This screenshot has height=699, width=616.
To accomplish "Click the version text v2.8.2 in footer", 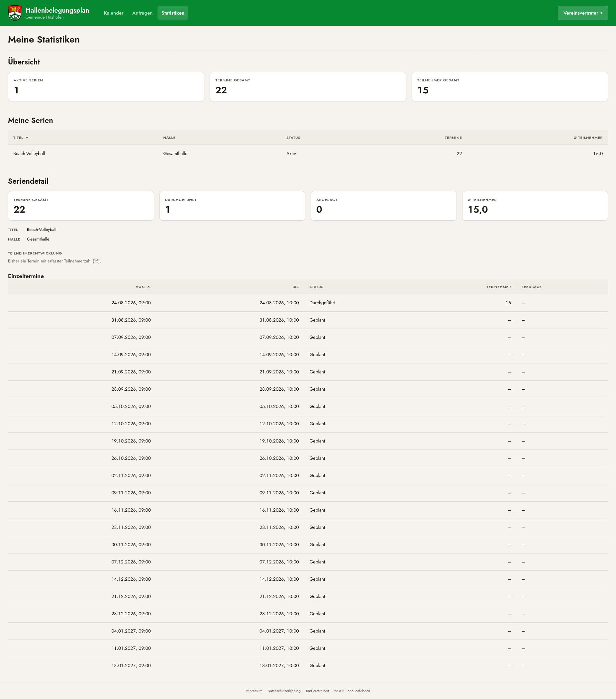I will 352,691.
